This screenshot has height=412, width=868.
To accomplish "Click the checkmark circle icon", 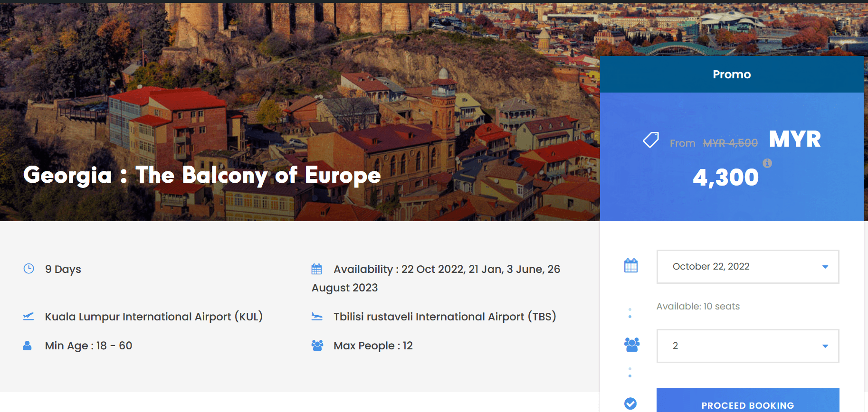I will coord(630,403).
